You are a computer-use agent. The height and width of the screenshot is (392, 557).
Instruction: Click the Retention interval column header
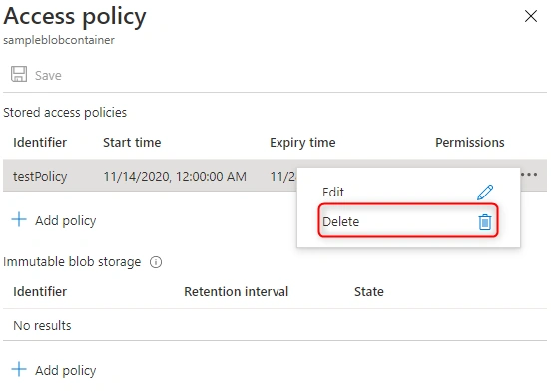click(x=237, y=292)
